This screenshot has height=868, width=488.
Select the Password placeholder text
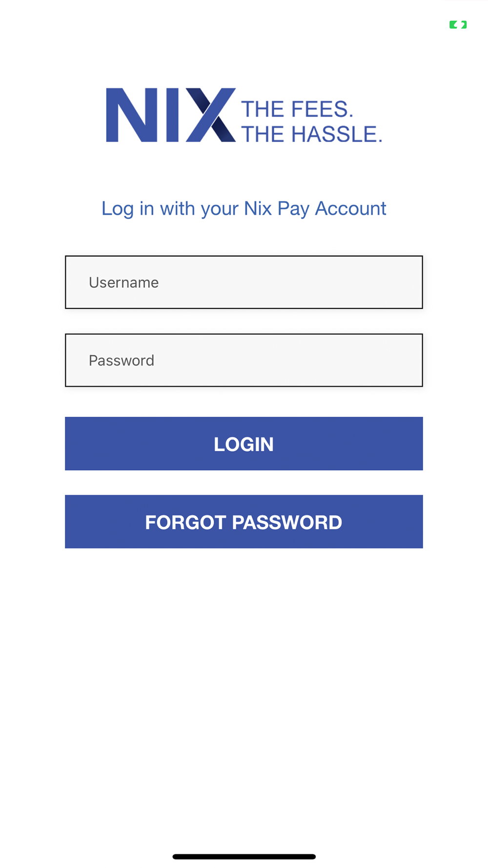click(122, 361)
